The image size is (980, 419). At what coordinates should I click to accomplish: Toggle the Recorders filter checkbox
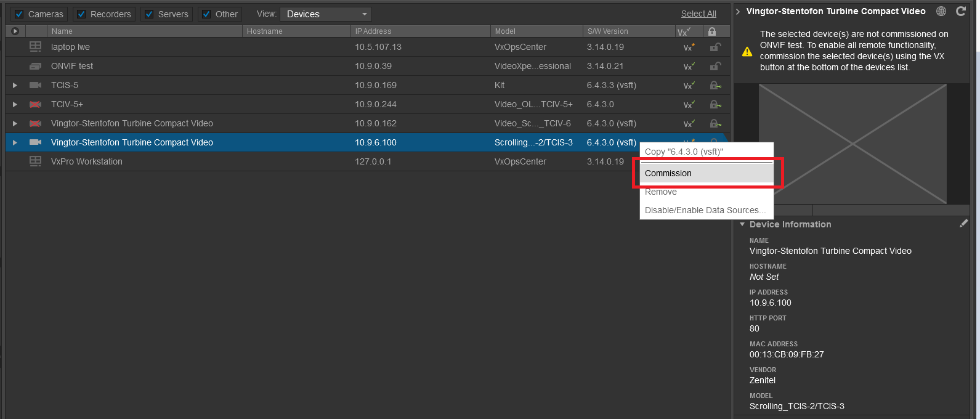click(81, 14)
